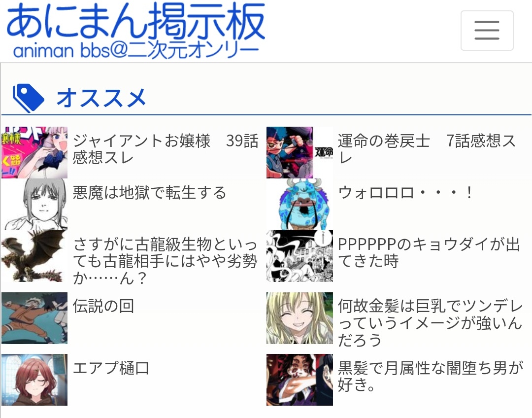This screenshot has height=418, width=532.
Task: Open the ウォロロロ thread link
Action: pos(405,193)
